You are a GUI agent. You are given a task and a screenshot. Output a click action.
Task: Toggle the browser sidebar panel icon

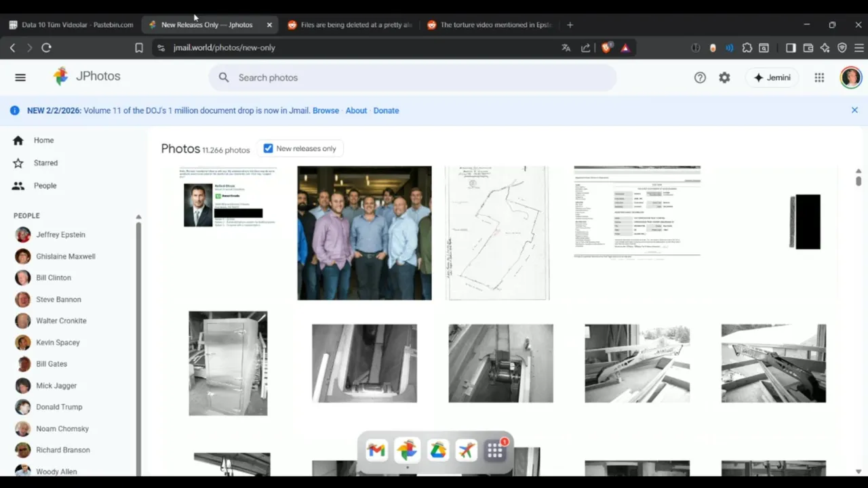[x=791, y=47]
